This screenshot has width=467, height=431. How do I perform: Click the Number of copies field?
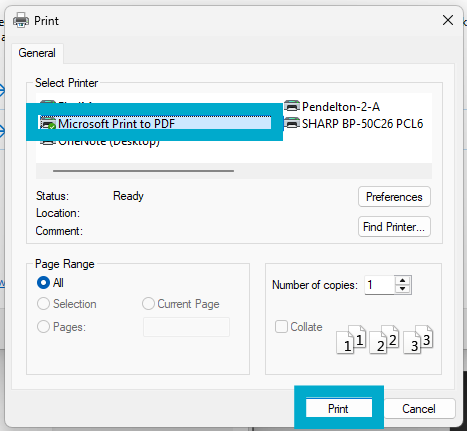(x=379, y=285)
